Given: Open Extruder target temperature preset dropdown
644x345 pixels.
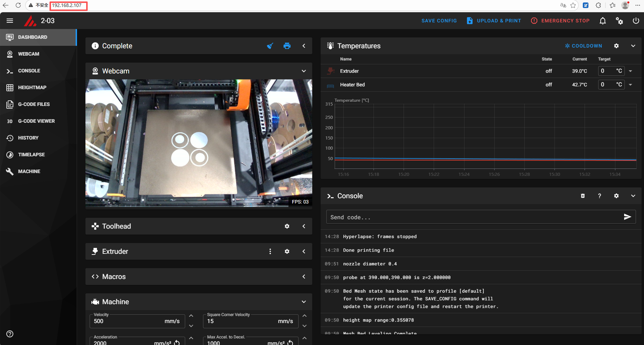Looking at the screenshot, I should click(630, 71).
